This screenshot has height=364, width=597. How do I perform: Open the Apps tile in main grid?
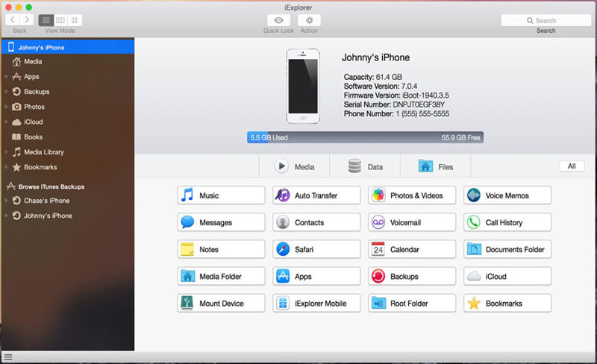coord(316,277)
